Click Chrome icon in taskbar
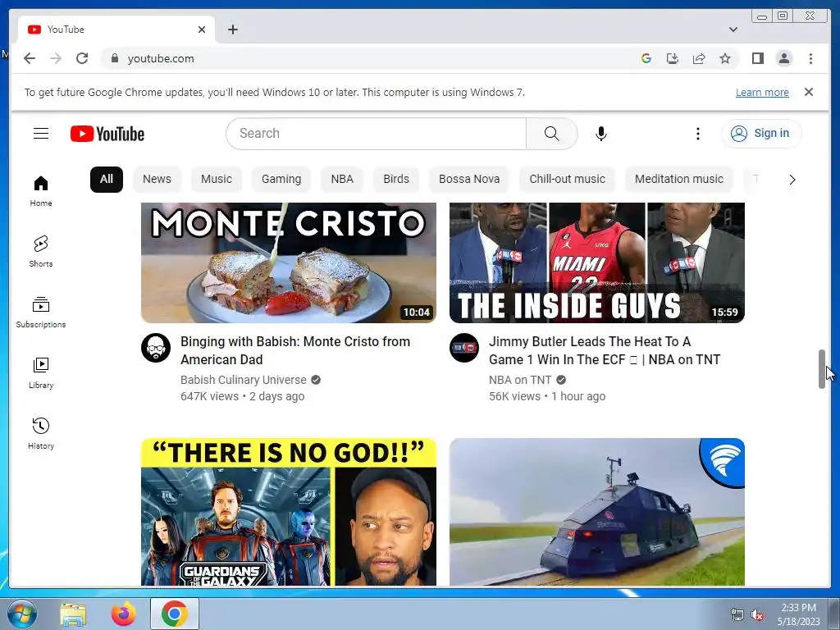 175,614
